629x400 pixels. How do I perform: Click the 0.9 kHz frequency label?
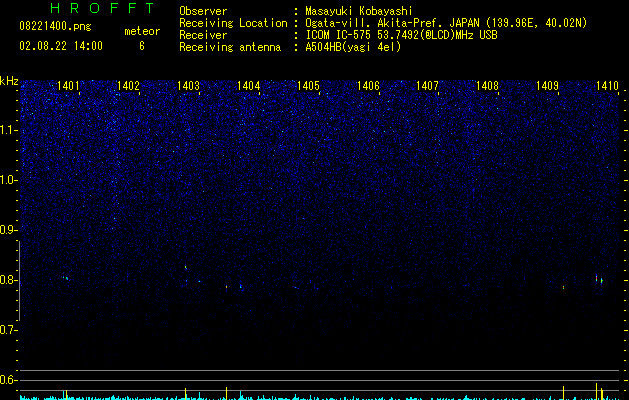click(9, 230)
